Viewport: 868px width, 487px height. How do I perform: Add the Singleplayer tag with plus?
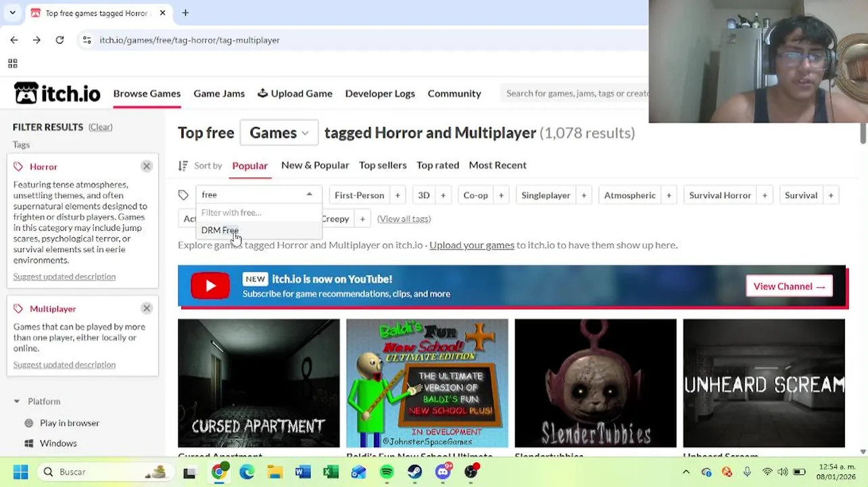pos(583,195)
